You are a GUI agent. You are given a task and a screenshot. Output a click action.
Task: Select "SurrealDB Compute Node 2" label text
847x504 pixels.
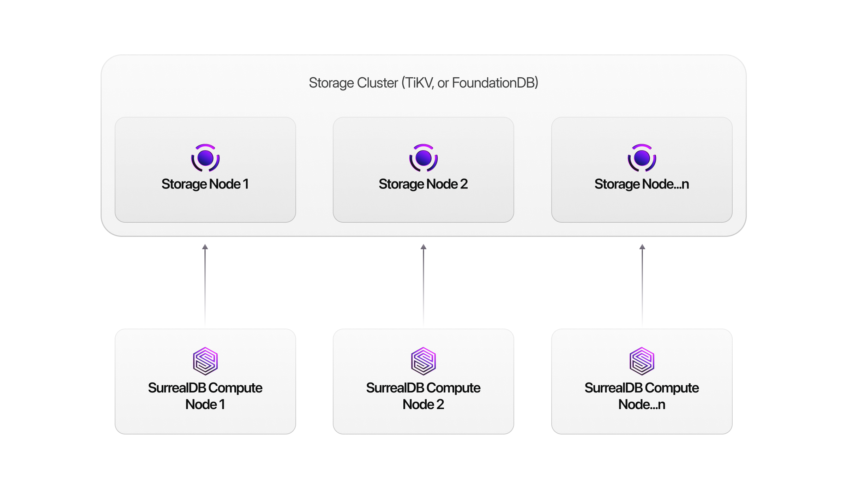(x=423, y=396)
